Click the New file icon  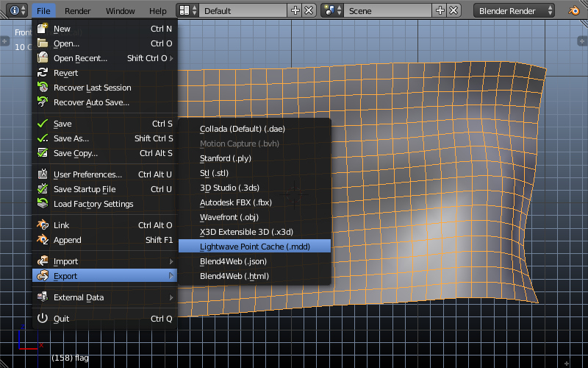click(x=43, y=28)
